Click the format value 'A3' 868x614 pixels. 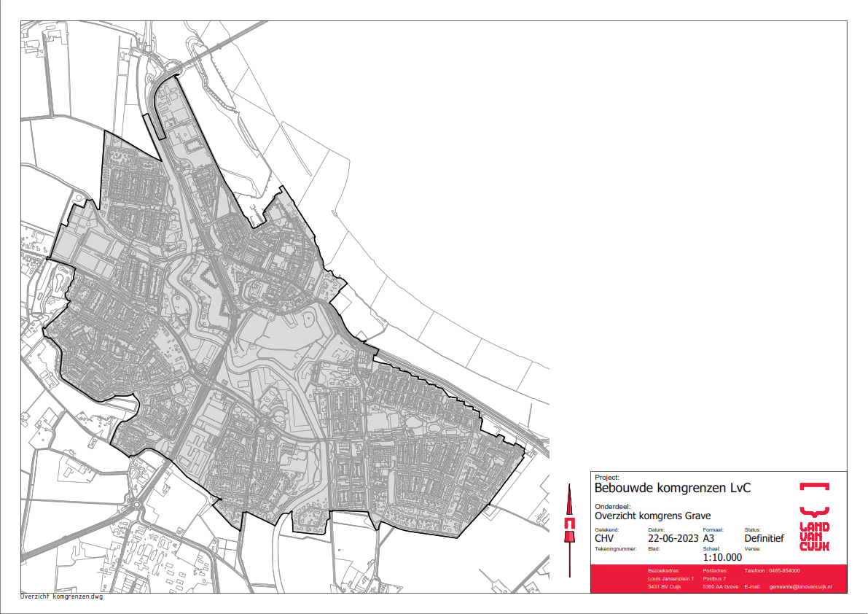pos(708,539)
